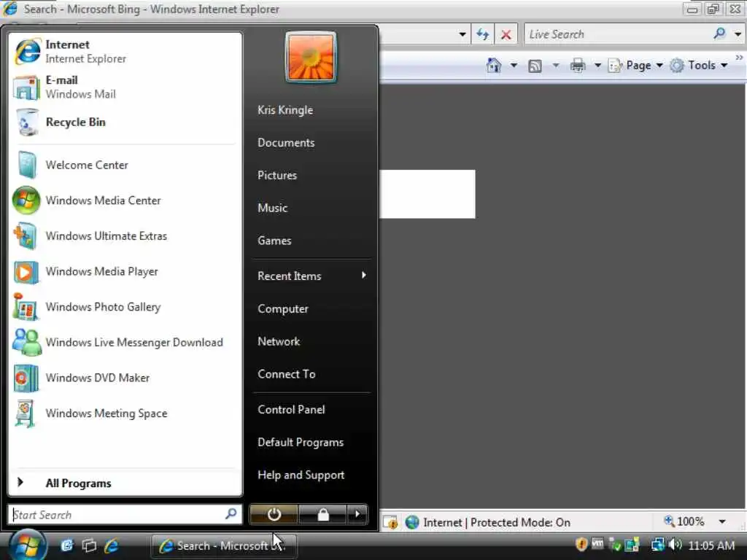Viewport: 747px width, 560px height.
Task: Launch Windows DVD Maker
Action: pyautogui.click(x=125, y=378)
